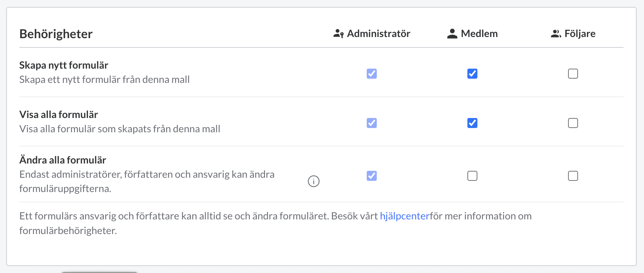Disable Visa alla formulär for Medlem
The height and width of the screenshot is (273, 644).
click(x=472, y=123)
